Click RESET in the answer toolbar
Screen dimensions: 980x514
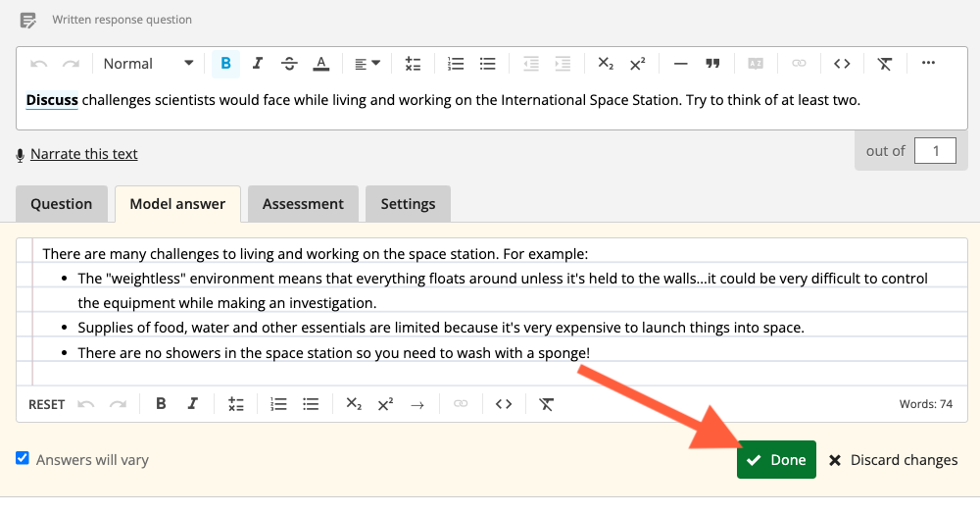click(x=46, y=404)
